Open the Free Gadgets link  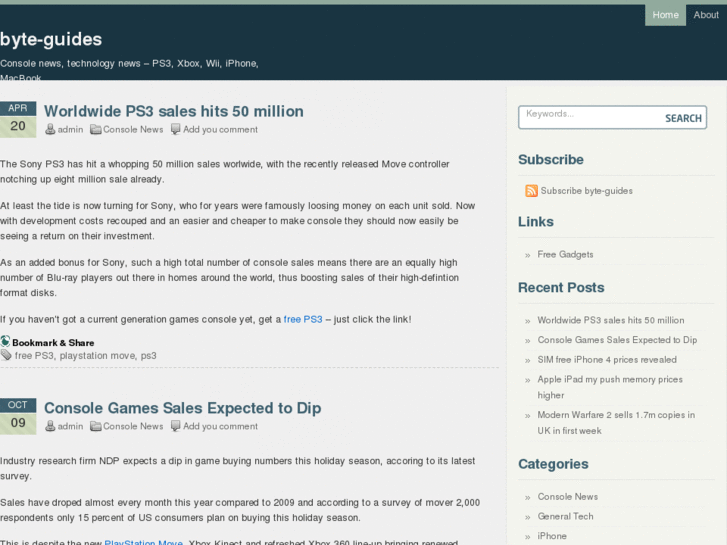(565, 254)
